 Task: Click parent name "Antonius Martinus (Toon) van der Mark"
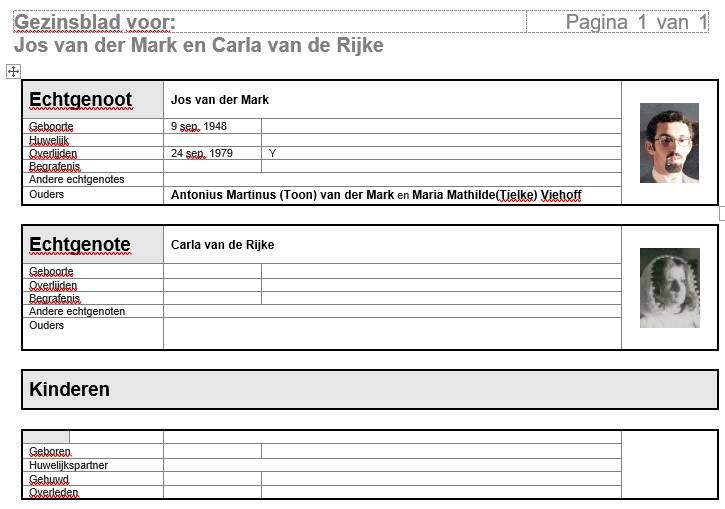[283, 195]
